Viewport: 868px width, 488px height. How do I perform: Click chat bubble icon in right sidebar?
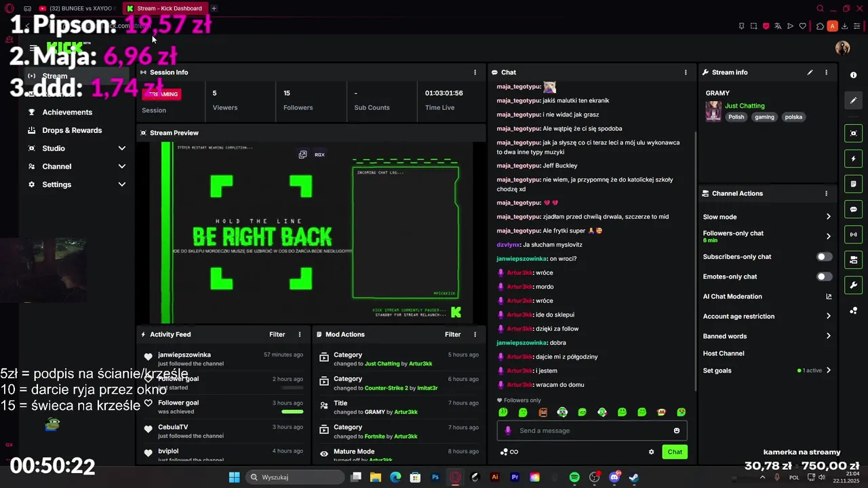(x=854, y=209)
